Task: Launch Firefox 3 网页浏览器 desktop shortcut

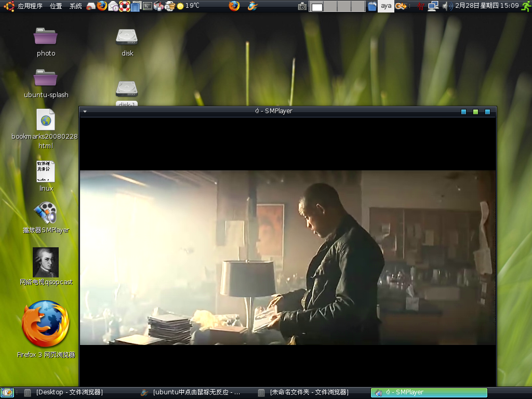Action: 46,329
